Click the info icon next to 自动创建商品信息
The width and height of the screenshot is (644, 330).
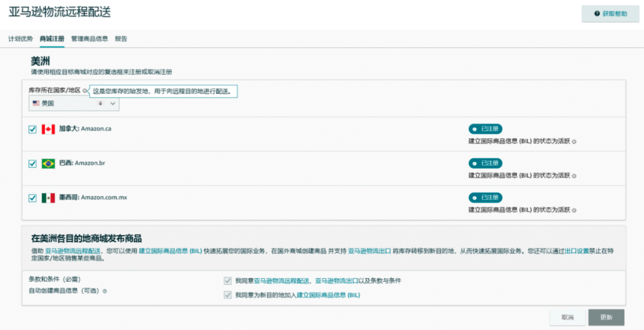click(x=105, y=291)
